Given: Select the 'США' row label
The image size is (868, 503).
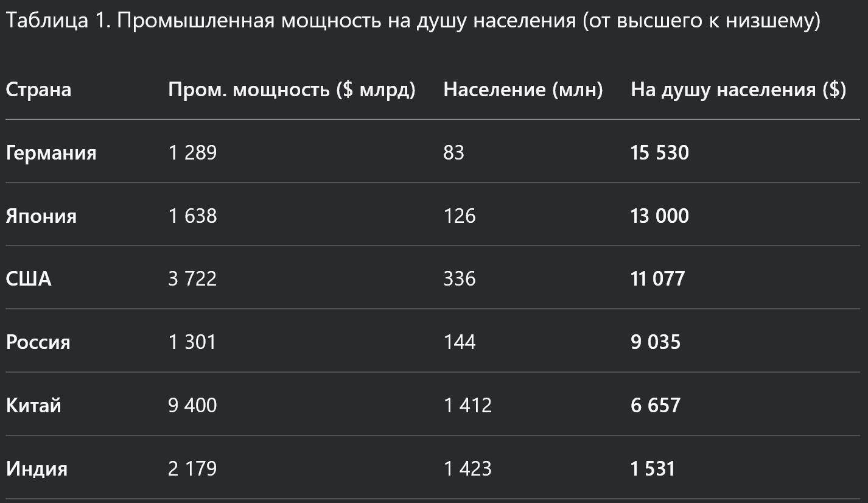Looking at the screenshot, I should (29, 279).
